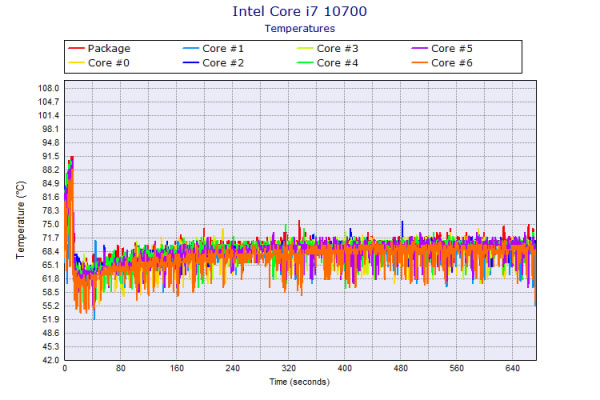Click the 160 x-axis tick label
The width and height of the screenshot is (600, 400).
coord(177,368)
